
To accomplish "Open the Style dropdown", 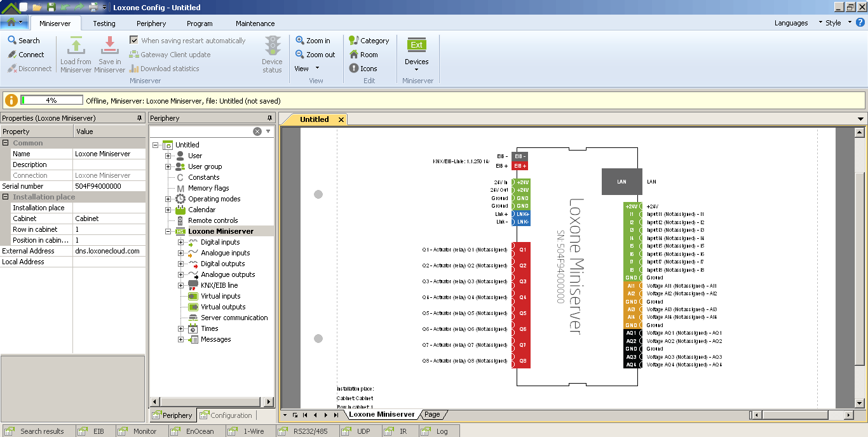I will coord(837,23).
